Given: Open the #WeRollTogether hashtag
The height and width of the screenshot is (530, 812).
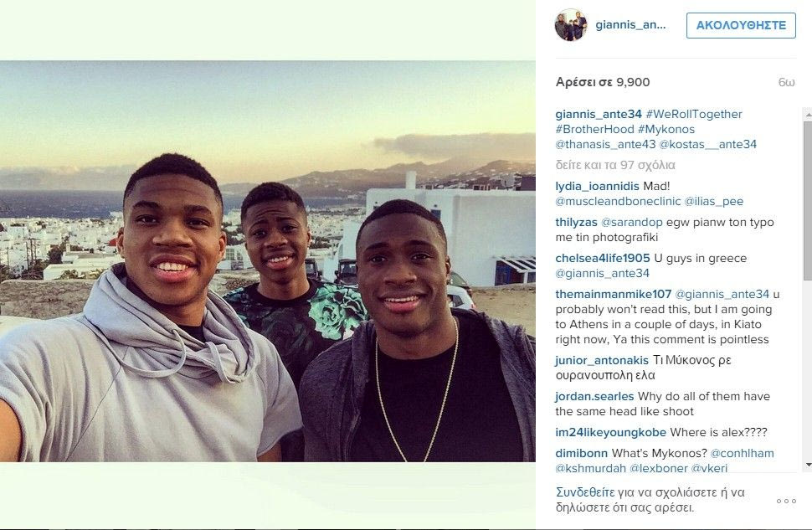Looking at the screenshot, I should pos(694,114).
